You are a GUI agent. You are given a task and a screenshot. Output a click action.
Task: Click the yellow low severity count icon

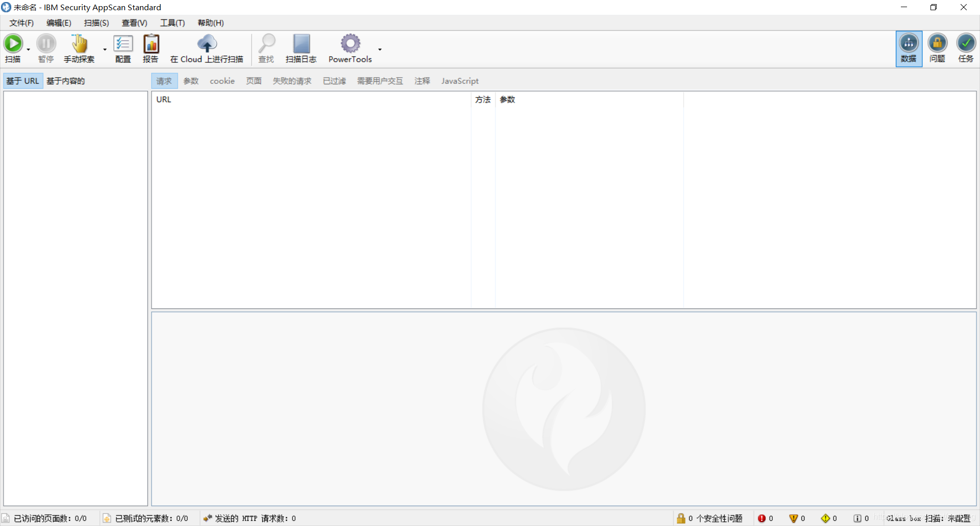(825, 518)
